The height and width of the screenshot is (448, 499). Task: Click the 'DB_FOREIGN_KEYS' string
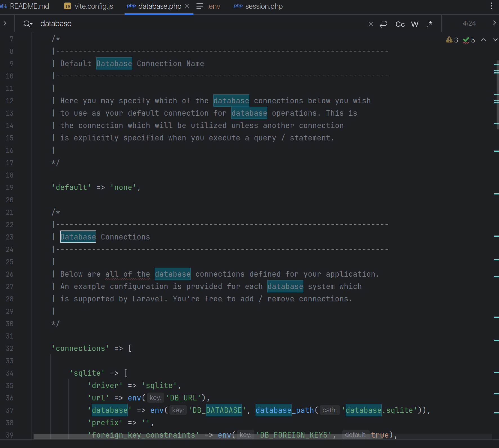294,435
